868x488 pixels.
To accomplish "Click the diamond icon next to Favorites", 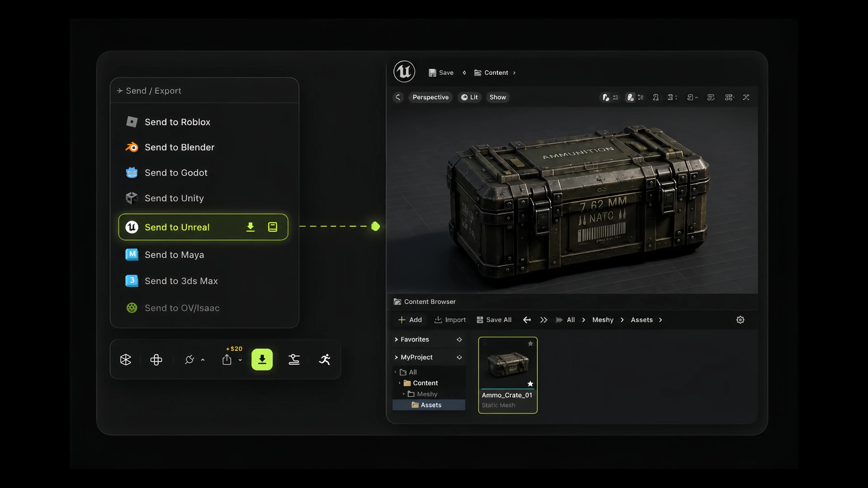I will click(459, 340).
